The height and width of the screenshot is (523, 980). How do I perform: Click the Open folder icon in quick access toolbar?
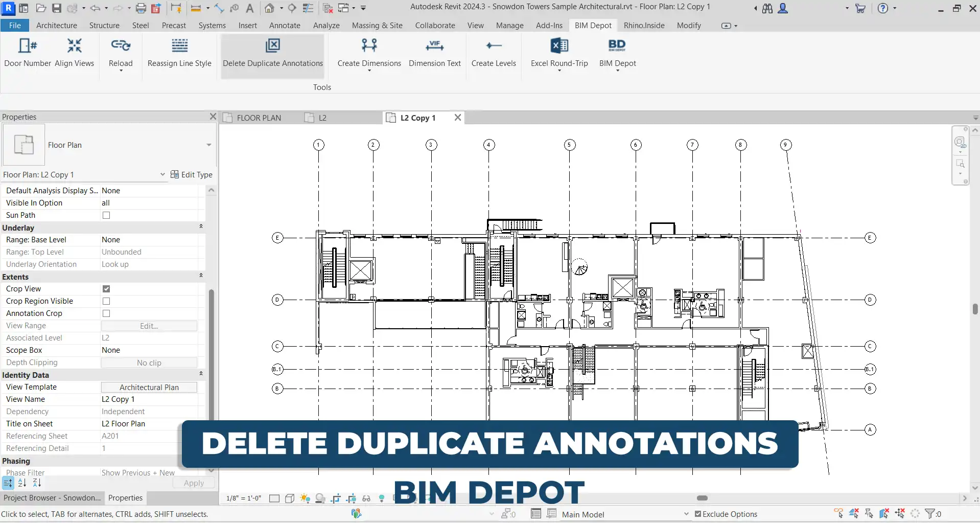click(x=41, y=8)
